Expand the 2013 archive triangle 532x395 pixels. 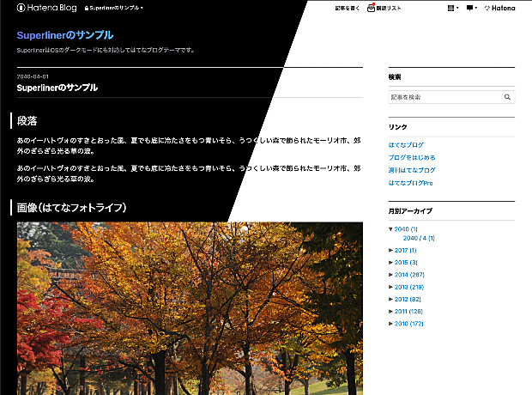tap(390, 287)
